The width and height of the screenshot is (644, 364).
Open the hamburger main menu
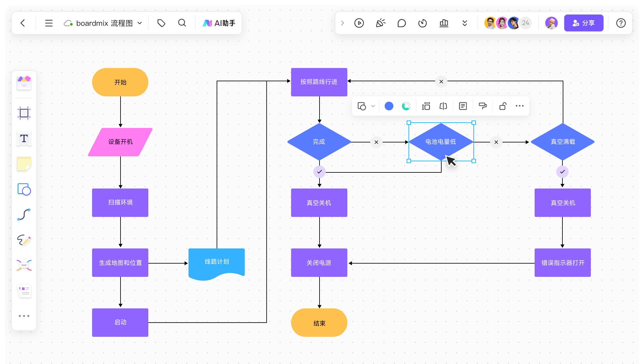pyautogui.click(x=49, y=23)
